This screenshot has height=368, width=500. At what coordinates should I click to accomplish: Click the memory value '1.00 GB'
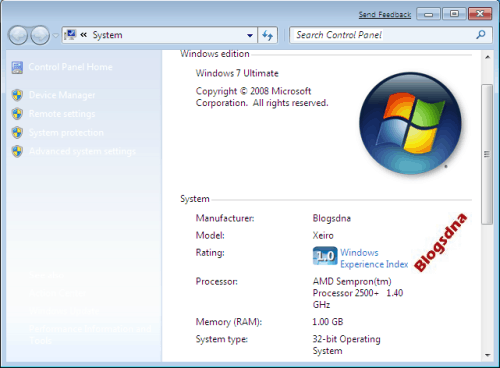pos(328,322)
